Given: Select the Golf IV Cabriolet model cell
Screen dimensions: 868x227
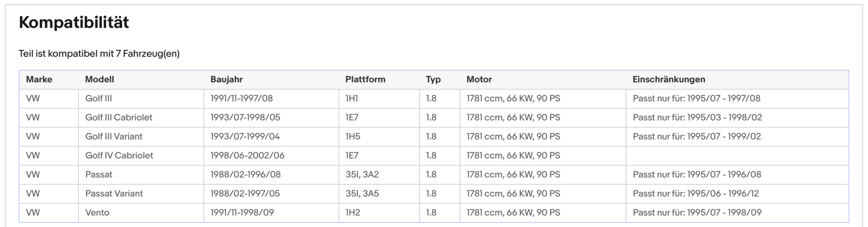Looking at the screenshot, I should coord(119,156).
